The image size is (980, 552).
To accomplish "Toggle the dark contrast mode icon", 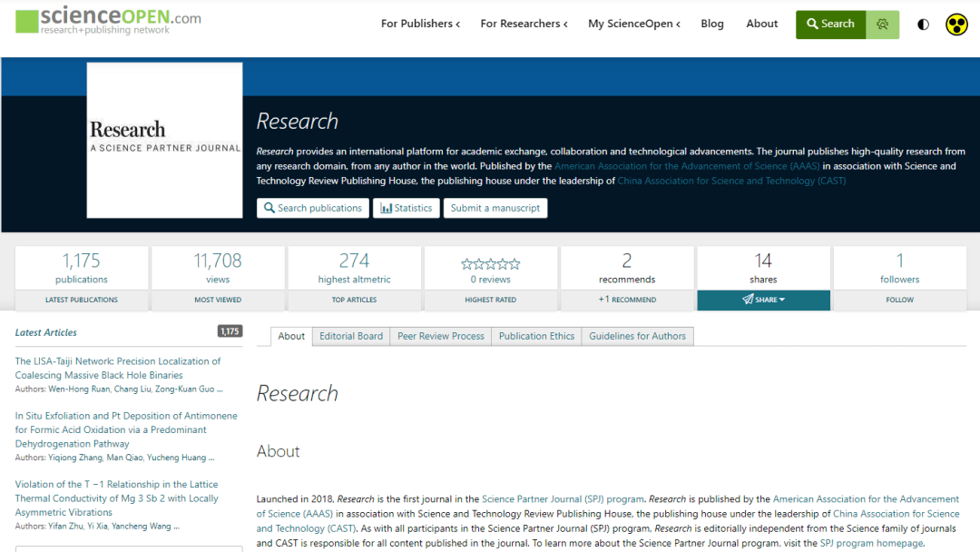I will pos(923,25).
